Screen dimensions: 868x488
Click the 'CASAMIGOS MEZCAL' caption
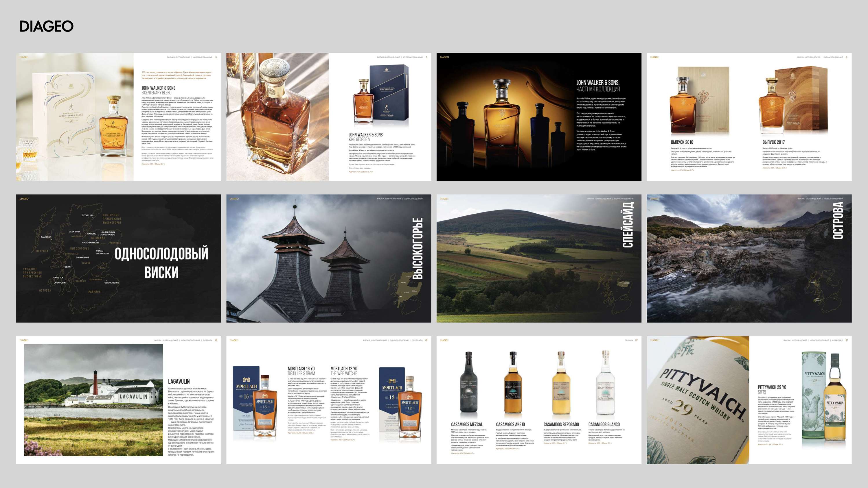point(467,424)
